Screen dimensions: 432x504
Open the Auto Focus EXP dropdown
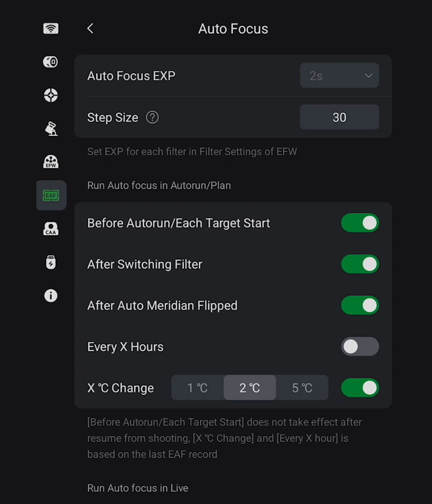pos(339,76)
